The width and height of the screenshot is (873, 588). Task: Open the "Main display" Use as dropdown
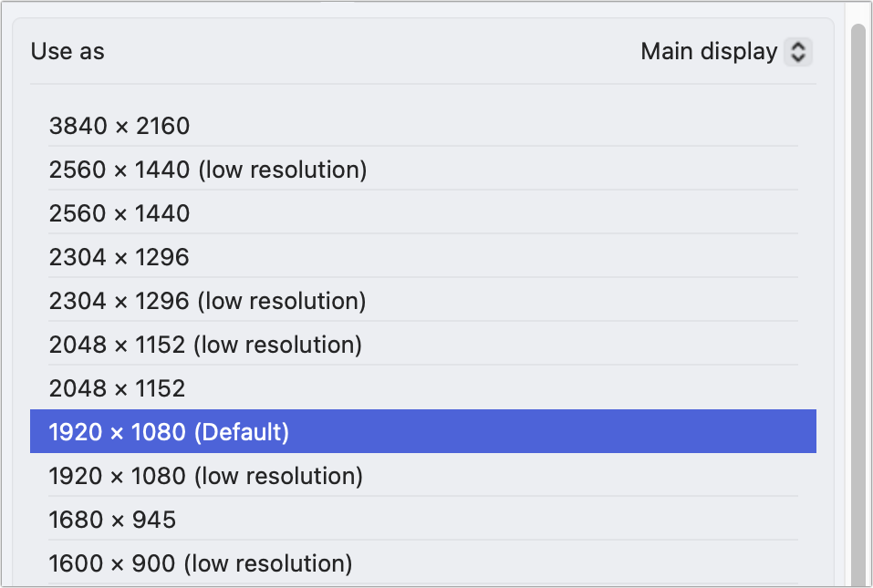pos(725,52)
